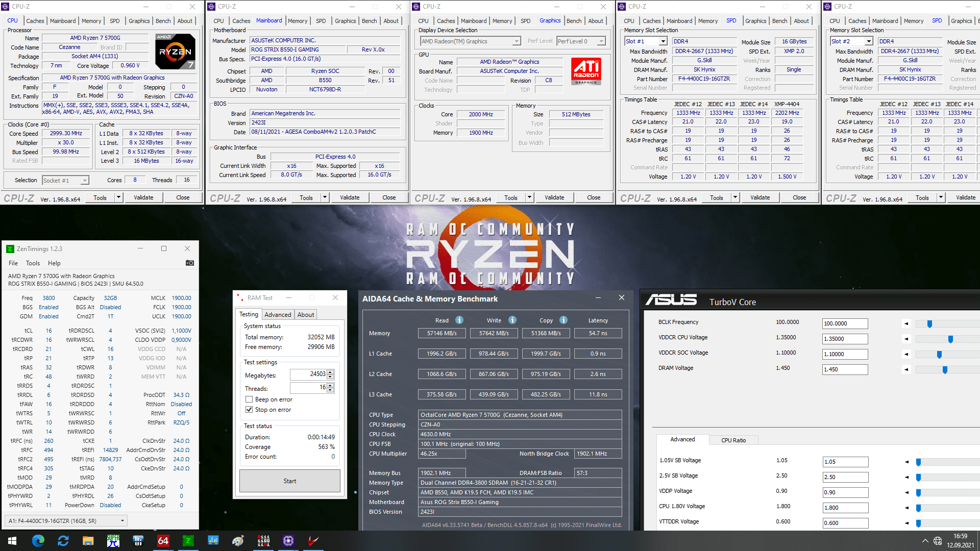
Task: Click the VDDCR CPU Voltage slider handle
Action: (x=950, y=339)
